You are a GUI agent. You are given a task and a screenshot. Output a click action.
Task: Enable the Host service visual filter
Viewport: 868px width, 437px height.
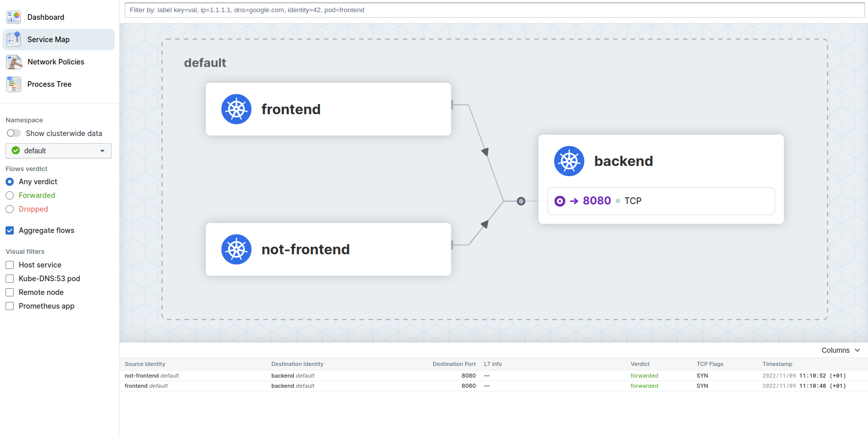pos(10,265)
